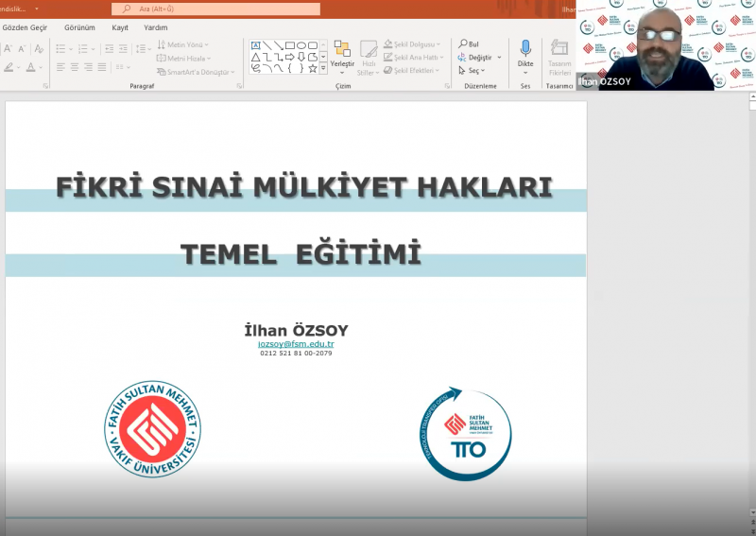Click the bullet list icon
The height and width of the screenshot is (536, 756).
click(60, 49)
